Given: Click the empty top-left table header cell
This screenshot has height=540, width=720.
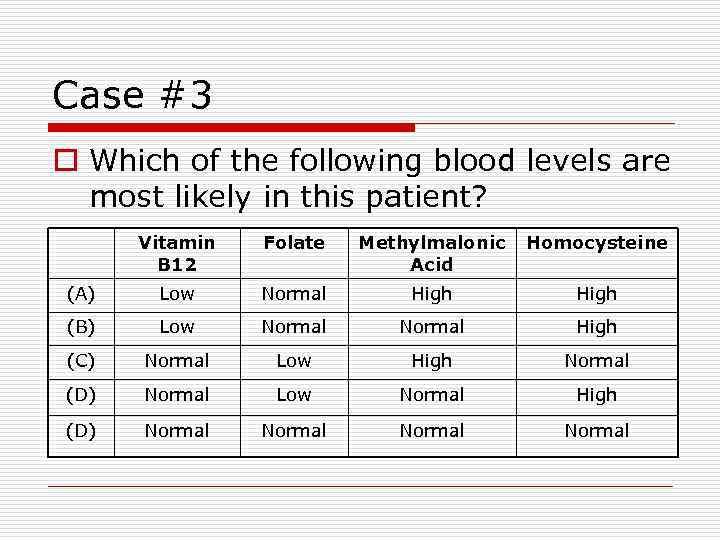Looking at the screenshot, I should tap(81, 253).
